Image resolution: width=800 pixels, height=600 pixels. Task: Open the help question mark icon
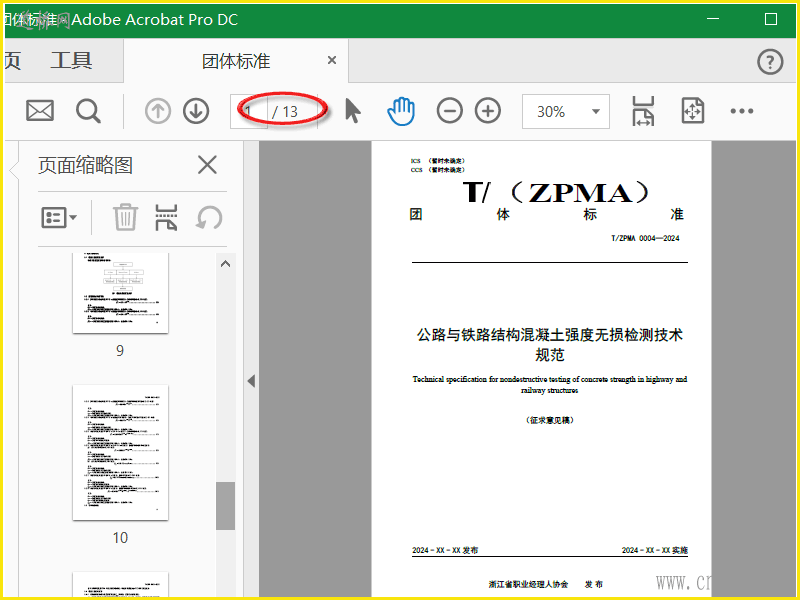tap(770, 62)
